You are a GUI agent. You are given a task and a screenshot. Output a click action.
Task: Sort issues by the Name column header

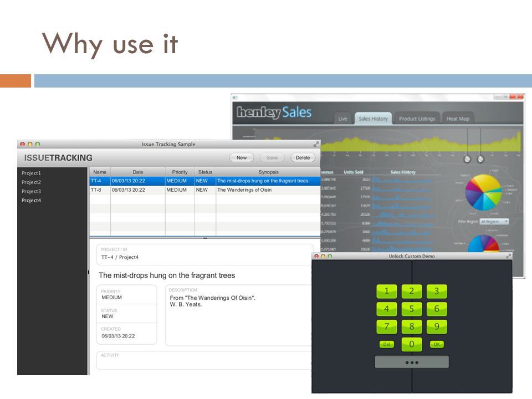pyautogui.click(x=100, y=172)
